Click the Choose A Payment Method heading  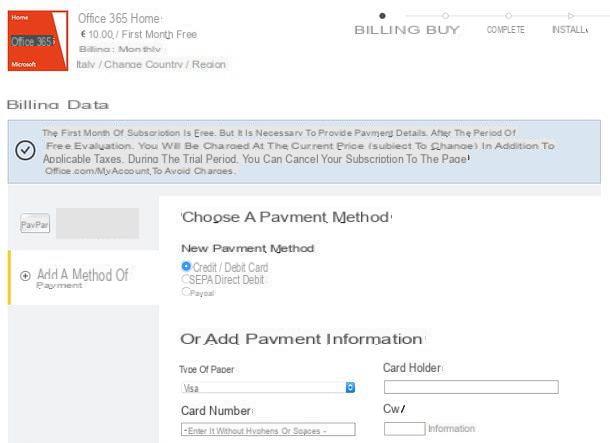[286, 217]
